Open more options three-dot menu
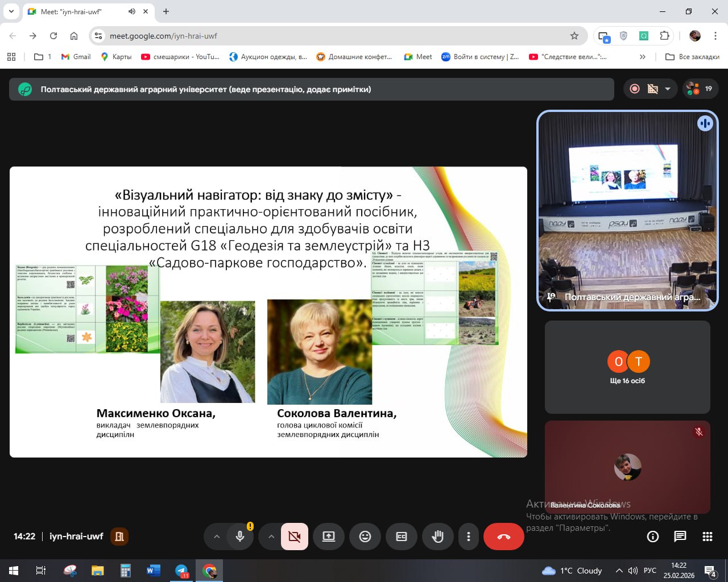The height and width of the screenshot is (582, 728). pyautogui.click(x=468, y=537)
